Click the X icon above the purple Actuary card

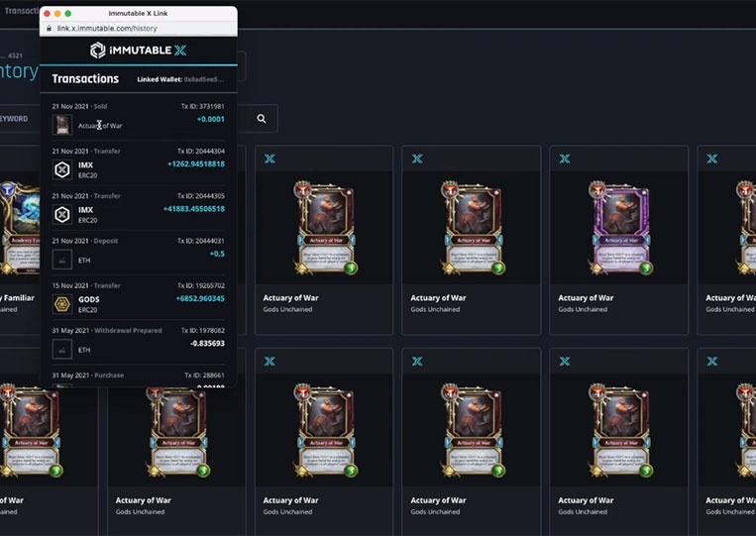coord(565,159)
